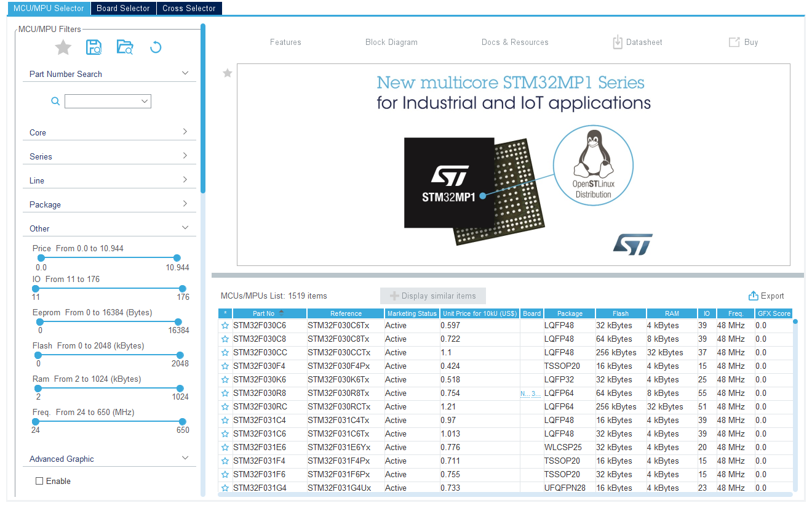Adjust the IO slider minimum handle
Viewport: 812px width, 508px height.
(x=36, y=288)
